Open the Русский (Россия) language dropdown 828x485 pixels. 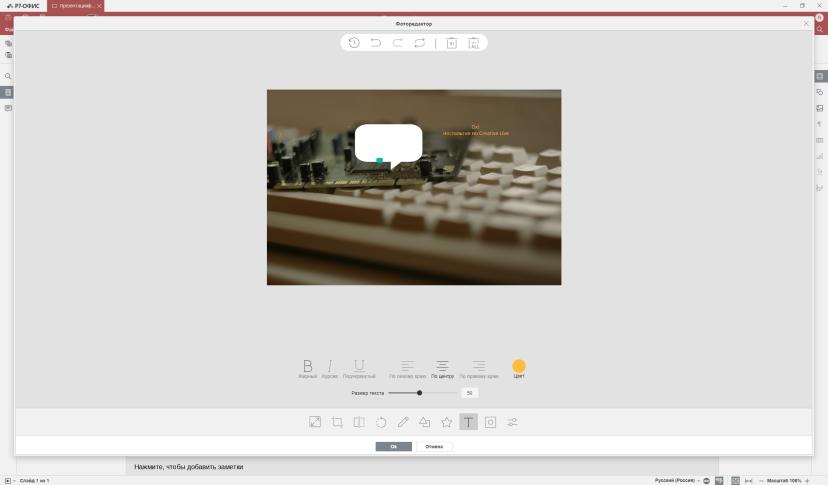[677, 480]
